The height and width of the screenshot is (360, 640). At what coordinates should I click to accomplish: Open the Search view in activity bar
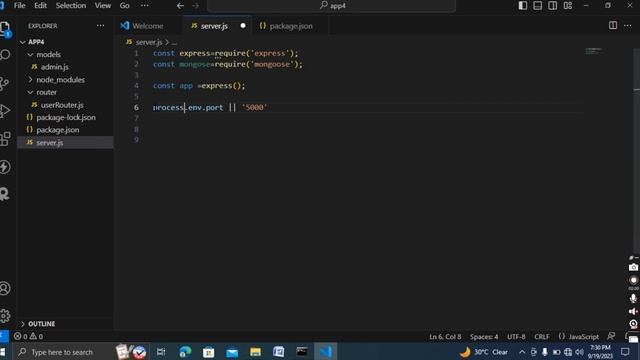[x=5, y=55]
